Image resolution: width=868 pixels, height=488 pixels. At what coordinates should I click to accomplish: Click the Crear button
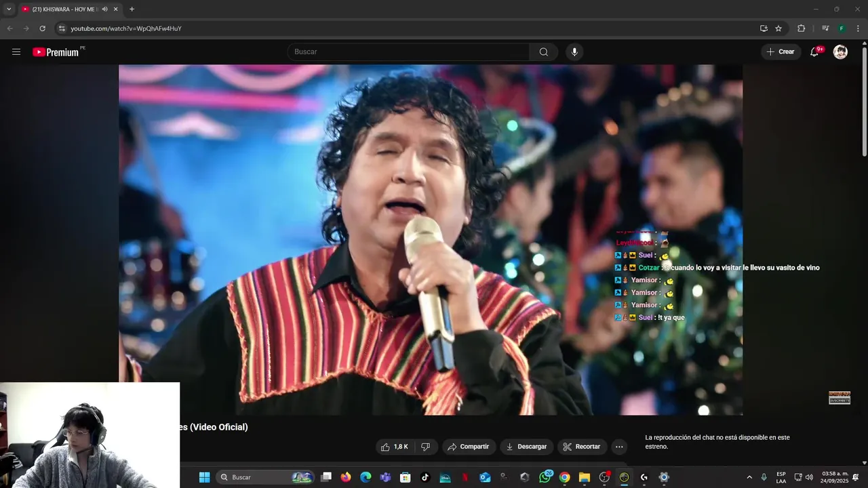[781, 52]
